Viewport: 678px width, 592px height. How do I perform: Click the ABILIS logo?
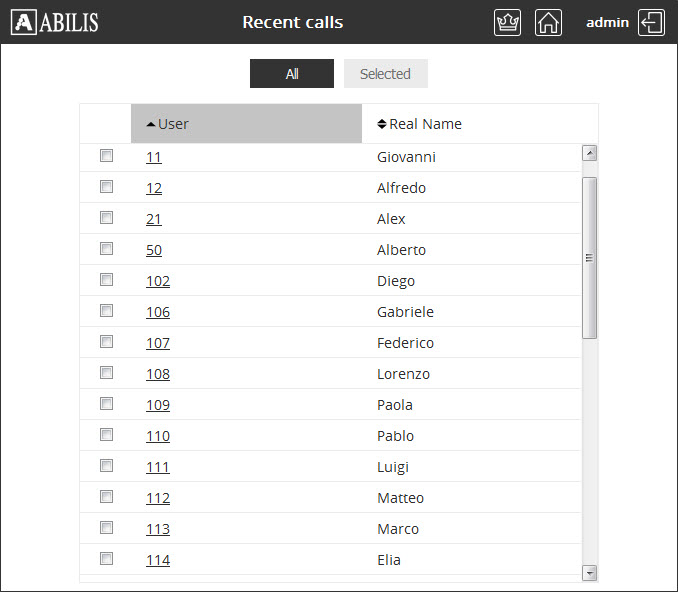pyautogui.click(x=55, y=22)
